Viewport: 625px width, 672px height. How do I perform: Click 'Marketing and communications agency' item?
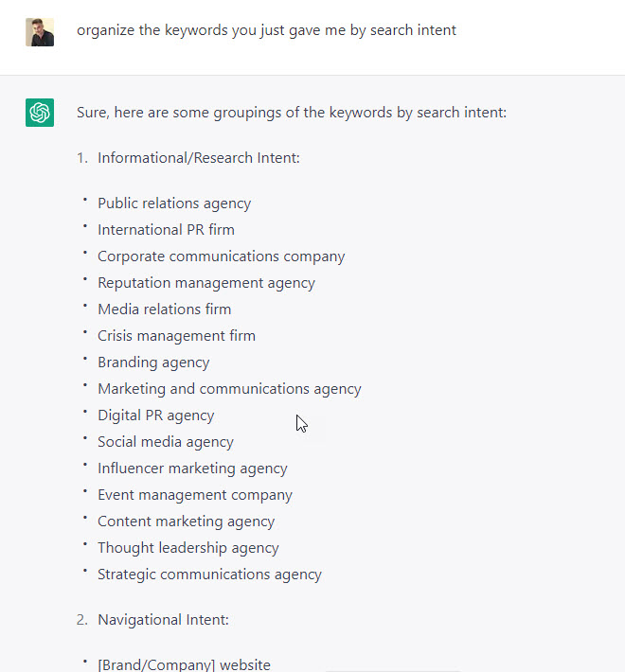point(229,389)
